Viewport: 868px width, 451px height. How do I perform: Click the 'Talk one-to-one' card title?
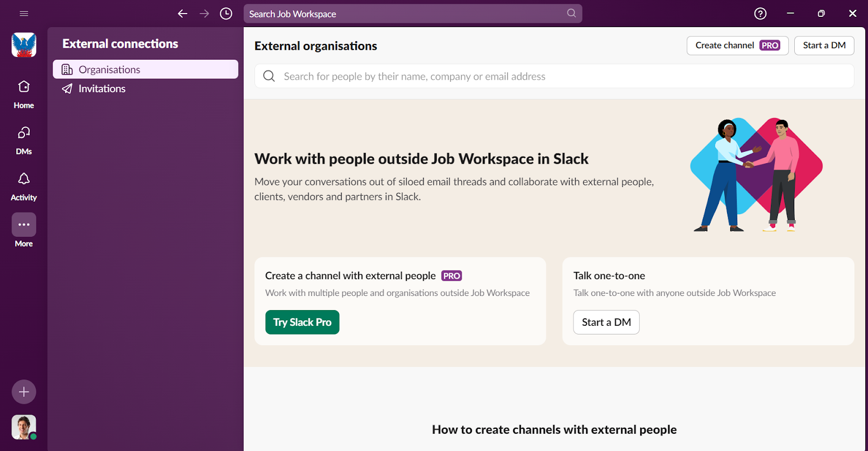pyautogui.click(x=609, y=276)
